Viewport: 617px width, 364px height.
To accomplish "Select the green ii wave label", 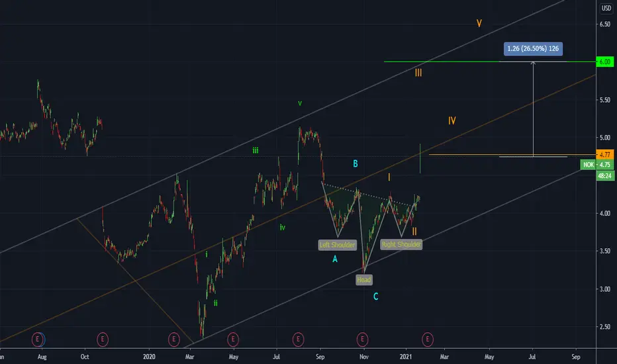I will click(x=216, y=303).
